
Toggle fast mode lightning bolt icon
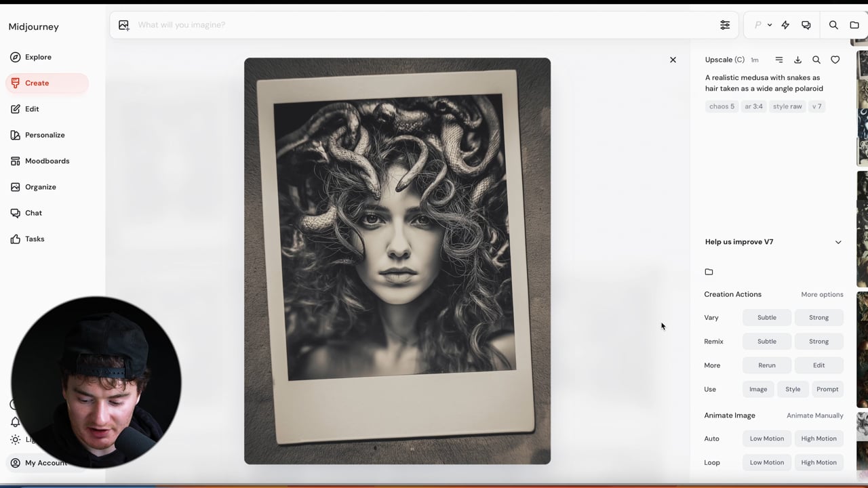tap(785, 25)
